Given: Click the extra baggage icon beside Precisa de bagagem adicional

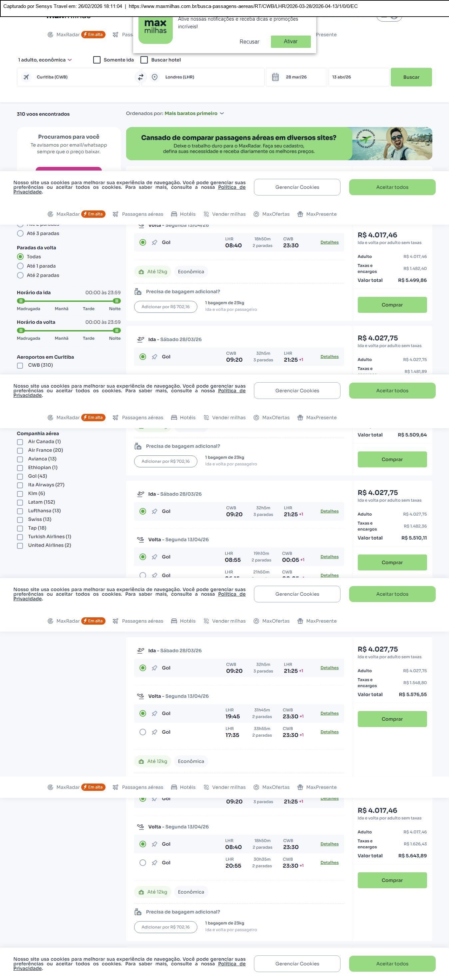Looking at the screenshot, I should (x=138, y=292).
